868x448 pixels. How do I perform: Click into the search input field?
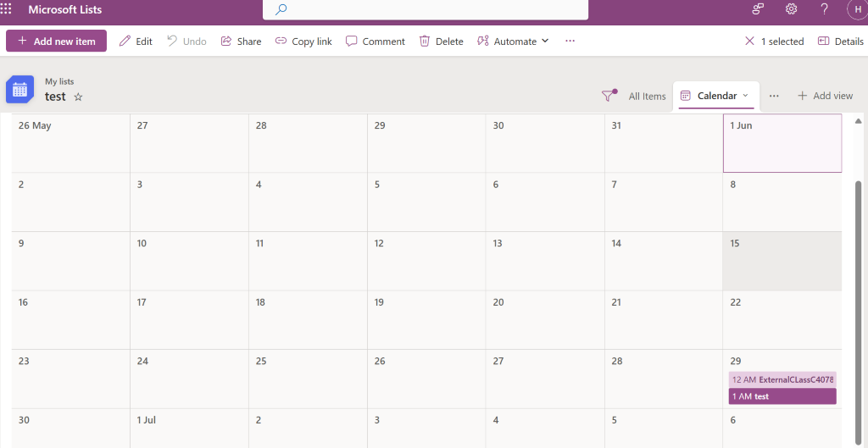tap(426, 9)
